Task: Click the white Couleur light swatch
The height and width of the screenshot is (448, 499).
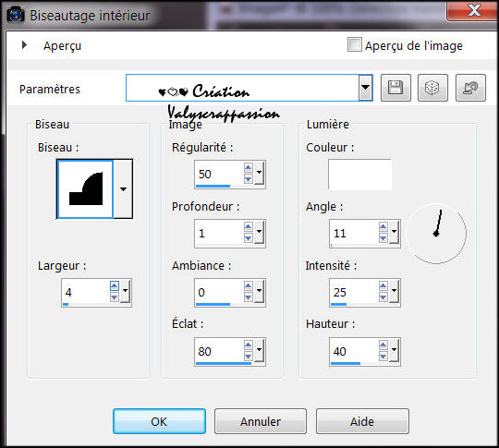Action: [x=360, y=175]
